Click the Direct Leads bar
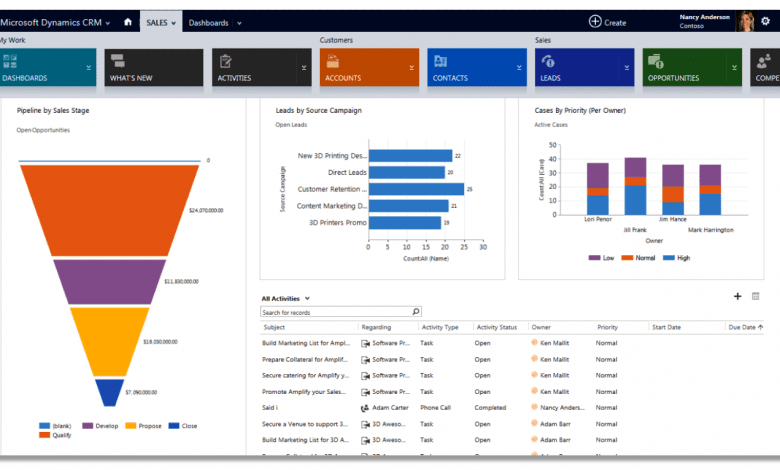The height and width of the screenshot is (470, 780). click(407, 172)
